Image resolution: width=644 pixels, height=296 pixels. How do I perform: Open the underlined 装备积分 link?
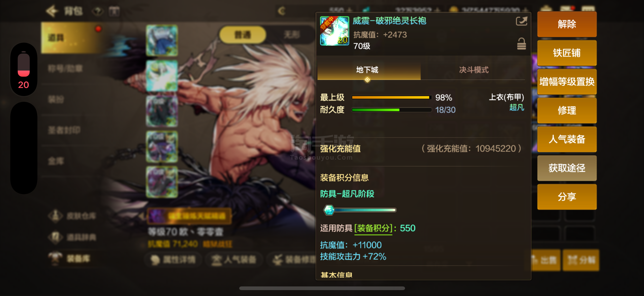coord(373,228)
